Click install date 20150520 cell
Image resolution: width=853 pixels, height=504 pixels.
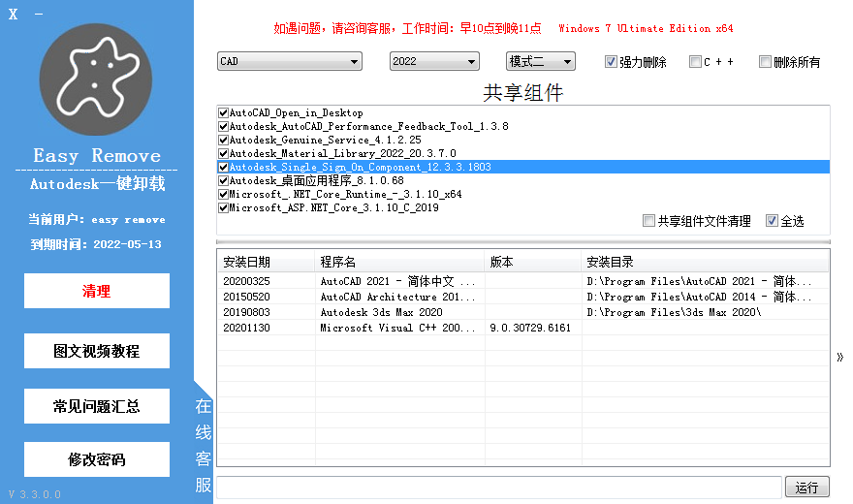pos(246,297)
